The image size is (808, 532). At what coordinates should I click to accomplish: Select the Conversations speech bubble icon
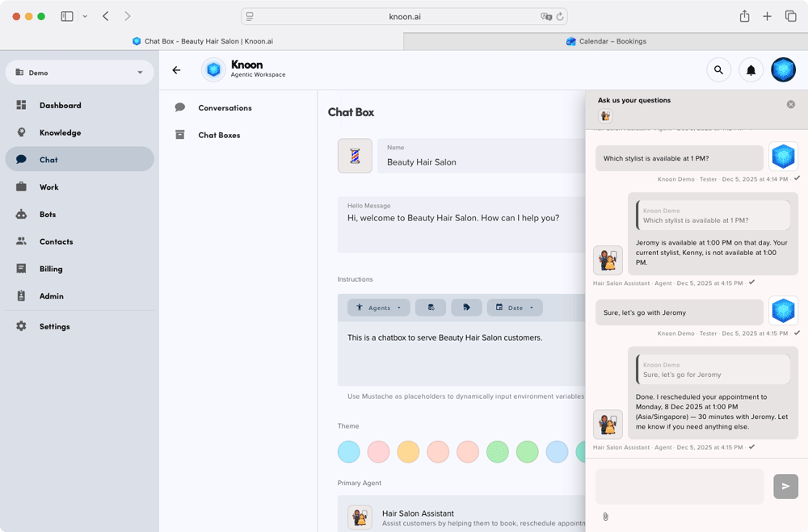[x=179, y=107]
